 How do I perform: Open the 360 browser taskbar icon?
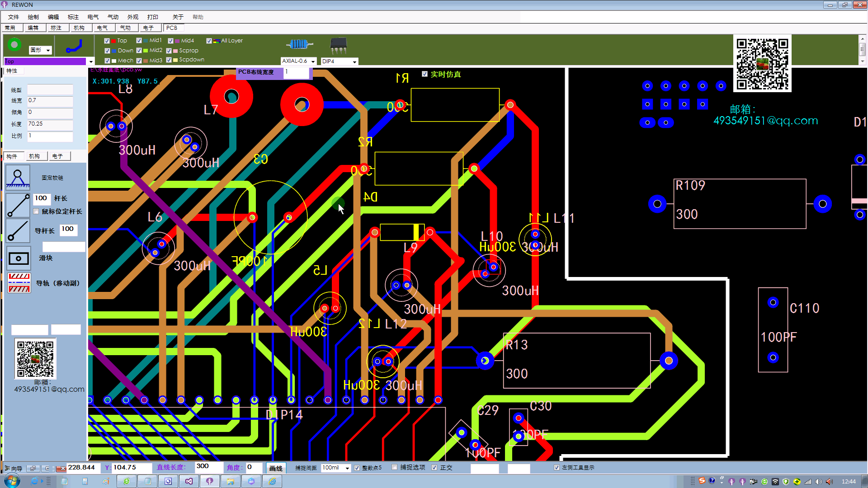point(127,481)
